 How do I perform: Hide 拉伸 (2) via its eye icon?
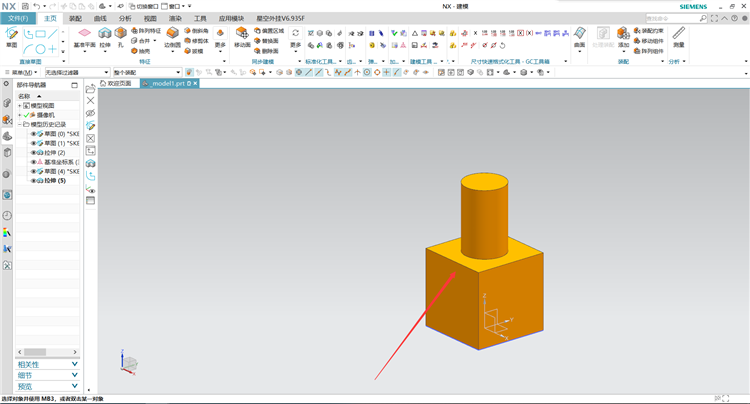point(33,153)
